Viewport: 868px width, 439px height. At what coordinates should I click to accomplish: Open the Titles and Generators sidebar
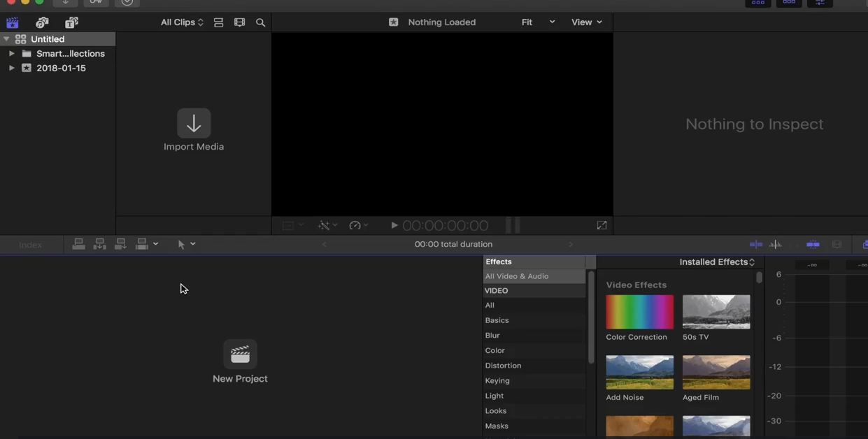pyautogui.click(x=71, y=22)
